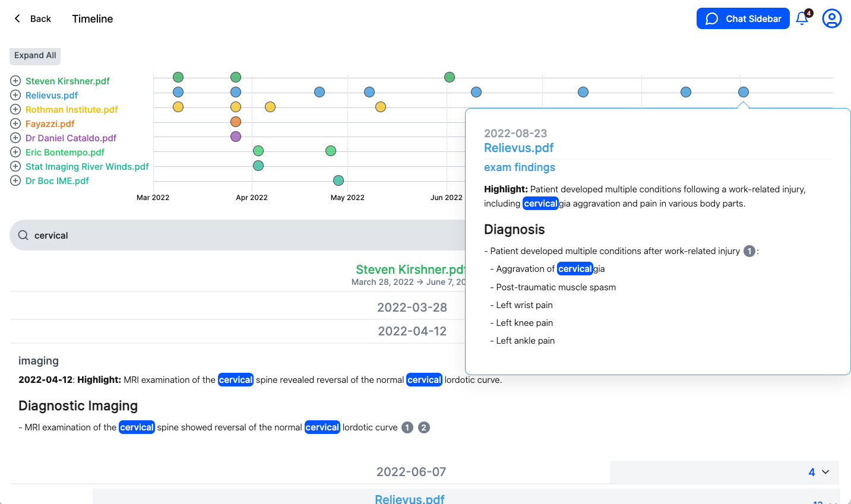Click citation badge 1 in the Diagnosis list

(x=749, y=251)
